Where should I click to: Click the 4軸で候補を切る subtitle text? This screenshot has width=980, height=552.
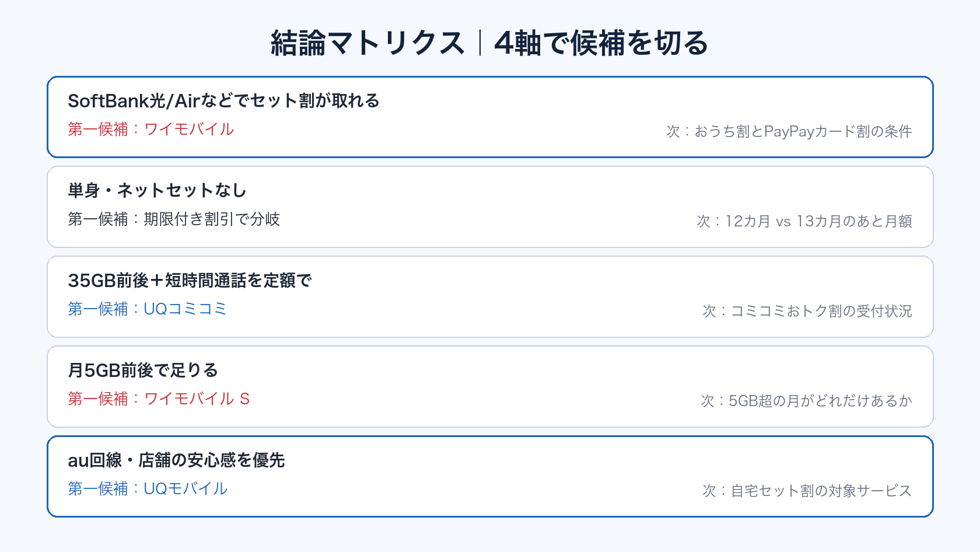(x=601, y=43)
